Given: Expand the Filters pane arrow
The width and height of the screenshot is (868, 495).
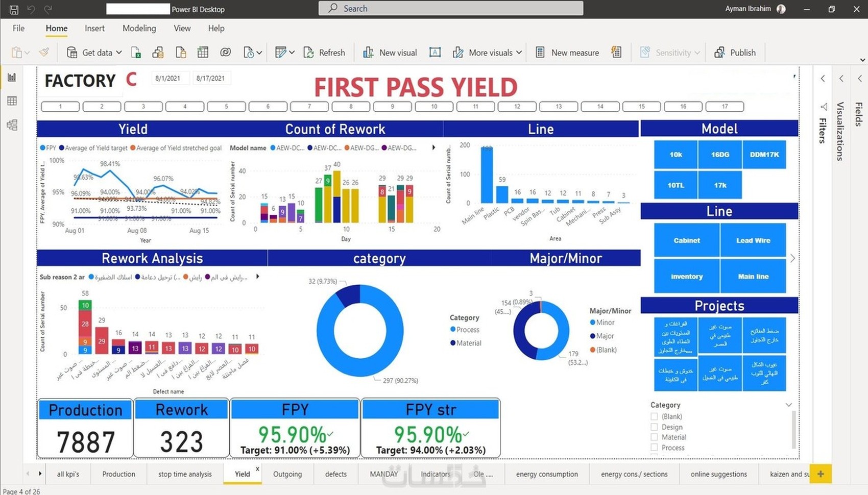Looking at the screenshot, I should coord(823,79).
